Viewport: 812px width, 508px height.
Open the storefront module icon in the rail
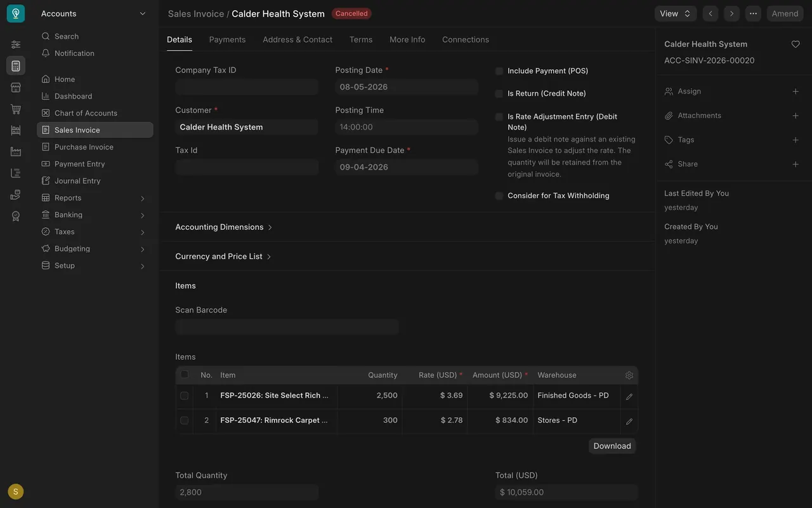[16, 88]
